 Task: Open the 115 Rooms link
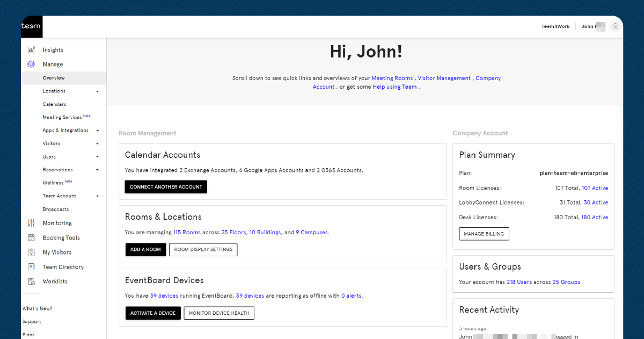(187, 233)
